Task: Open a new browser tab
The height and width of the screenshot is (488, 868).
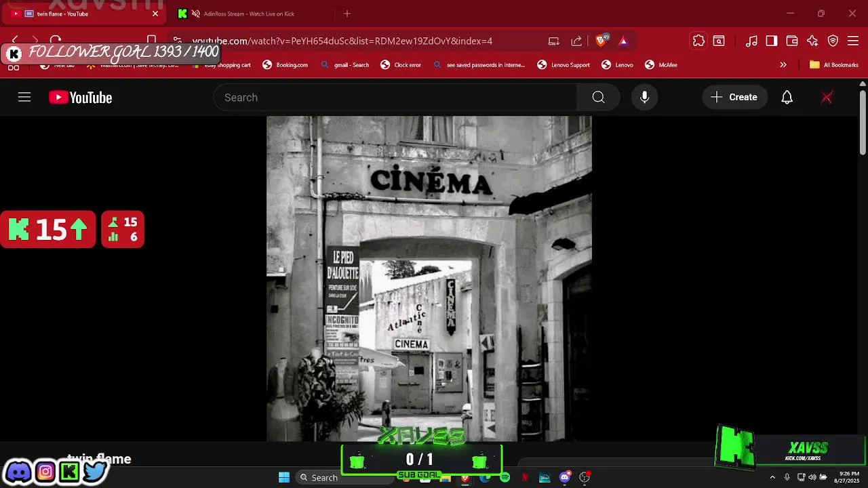Action: (x=347, y=14)
